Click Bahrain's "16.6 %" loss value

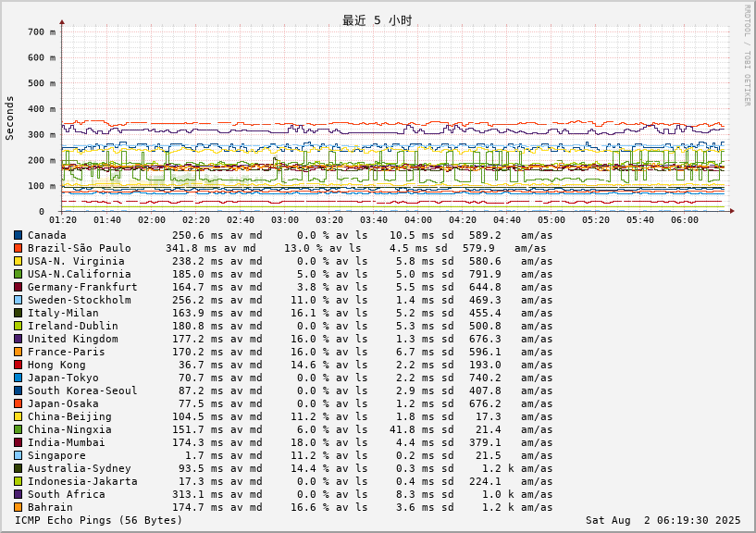tap(310, 507)
